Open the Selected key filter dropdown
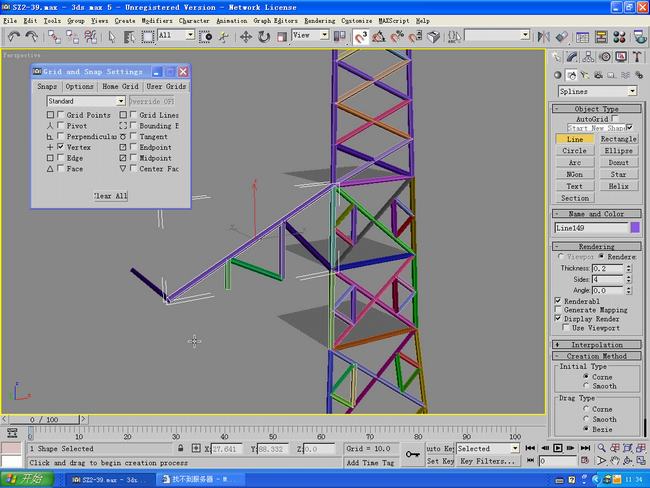The width and height of the screenshot is (650, 488). pos(515,448)
